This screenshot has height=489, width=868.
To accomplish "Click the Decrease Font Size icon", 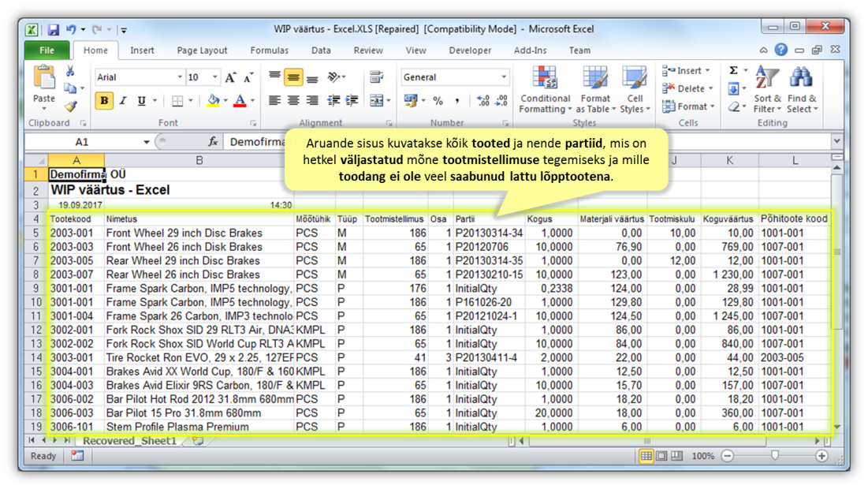I will pyautogui.click(x=248, y=77).
